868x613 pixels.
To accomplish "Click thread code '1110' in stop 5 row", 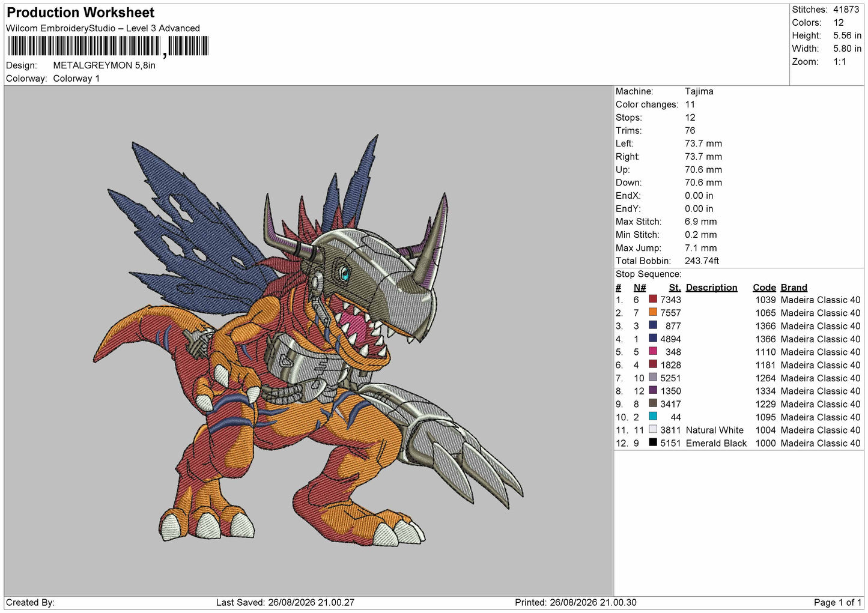I will (766, 352).
